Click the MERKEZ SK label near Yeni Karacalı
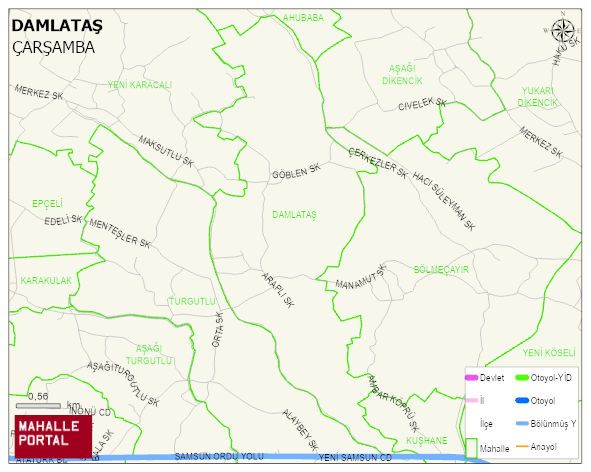 pyautogui.click(x=39, y=92)
